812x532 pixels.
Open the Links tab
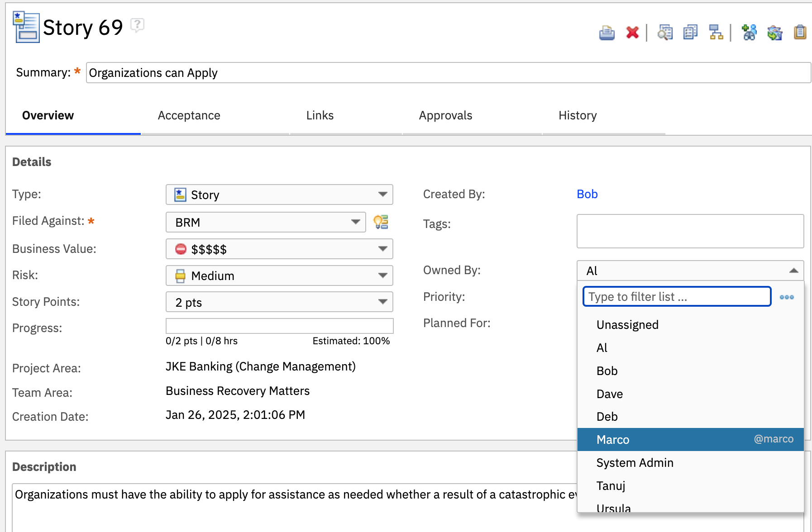(x=320, y=115)
